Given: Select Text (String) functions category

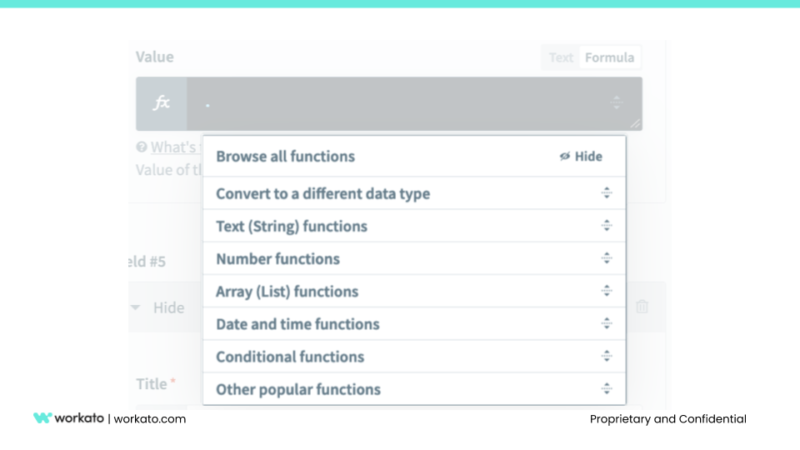Looking at the screenshot, I should tap(292, 226).
